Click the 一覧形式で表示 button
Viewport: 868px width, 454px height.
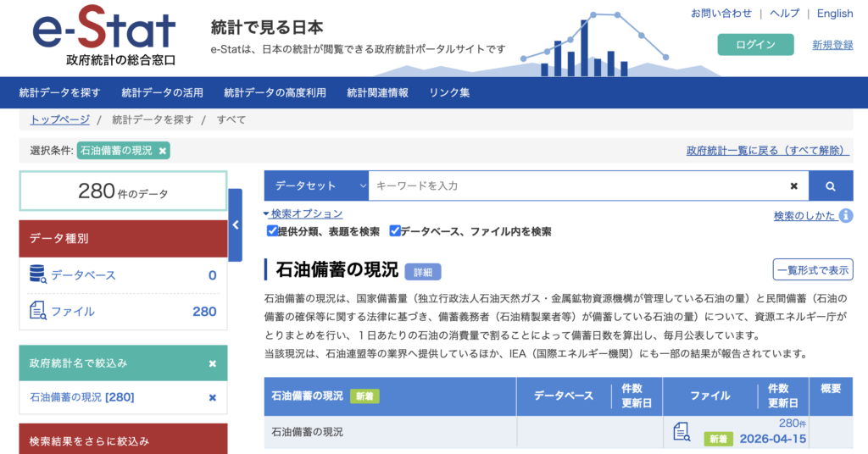pyautogui.click(x=812, y=269)
